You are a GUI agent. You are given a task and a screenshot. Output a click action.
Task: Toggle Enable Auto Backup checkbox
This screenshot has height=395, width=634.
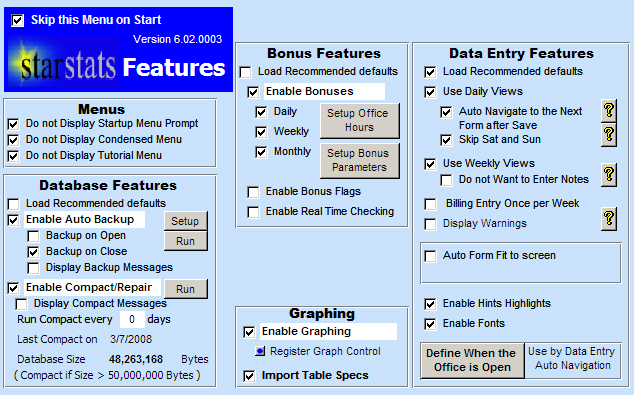click(x=13, y=220)
